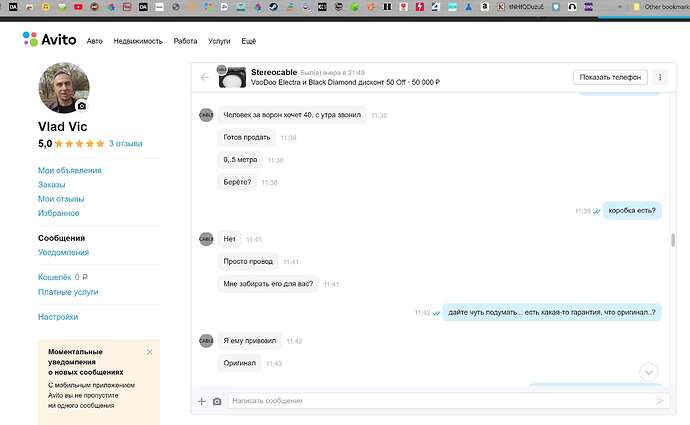Open Настройки in sidebar
690x425 pixels.
click(x=58, y=317)
